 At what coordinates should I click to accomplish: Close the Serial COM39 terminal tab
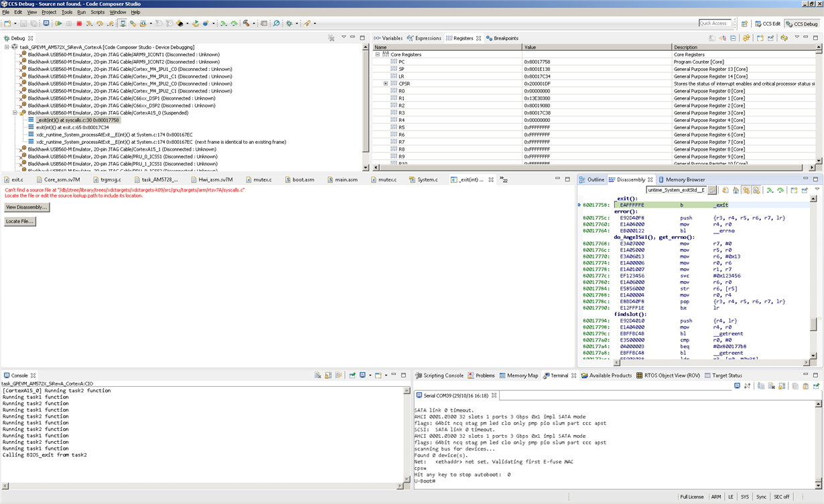(494, 396)
